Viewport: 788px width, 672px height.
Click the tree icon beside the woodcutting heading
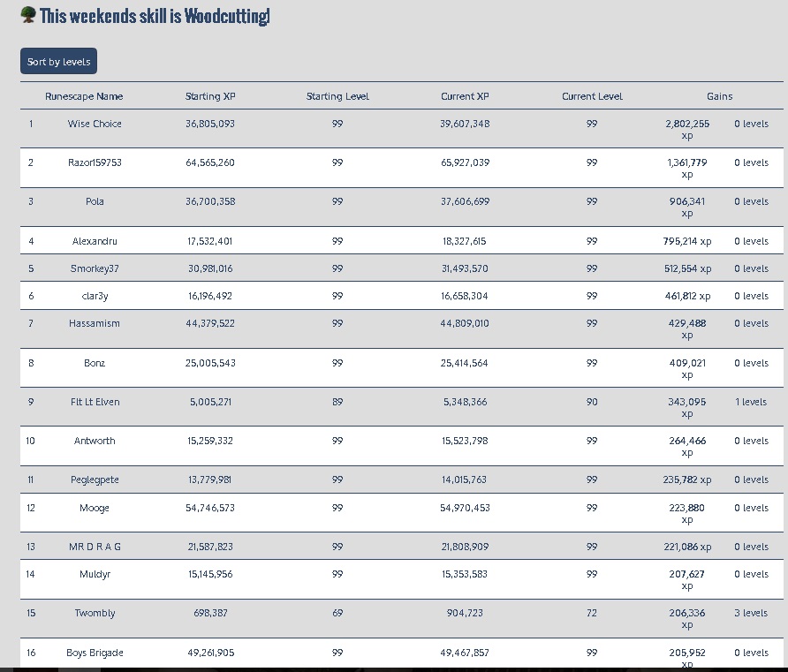tap(28, 15)
